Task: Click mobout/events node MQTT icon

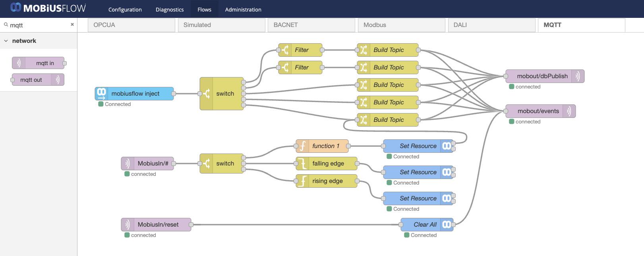Action: coord(569,111)
